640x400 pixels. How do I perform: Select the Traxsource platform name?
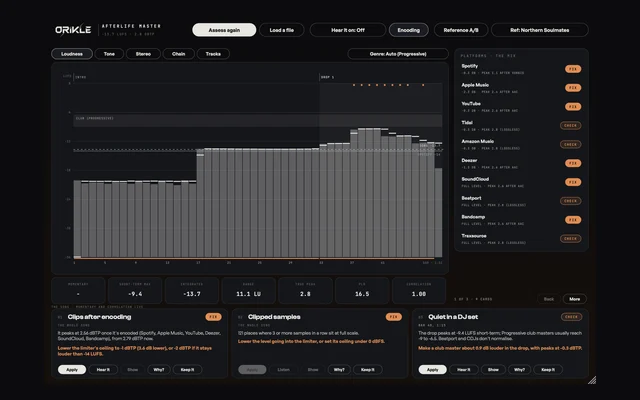(473, 236)
